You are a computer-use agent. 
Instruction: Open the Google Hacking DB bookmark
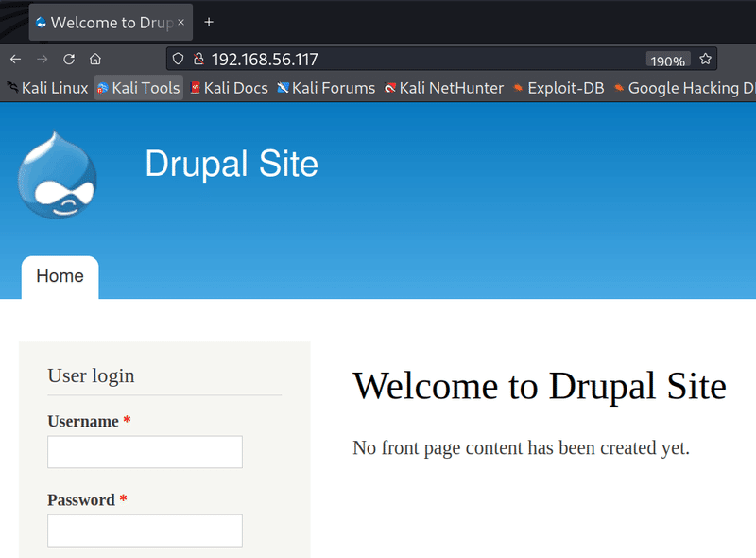684,88
